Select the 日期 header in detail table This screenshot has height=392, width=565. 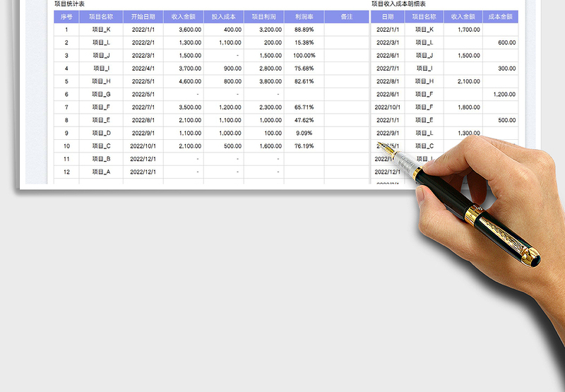388,16
